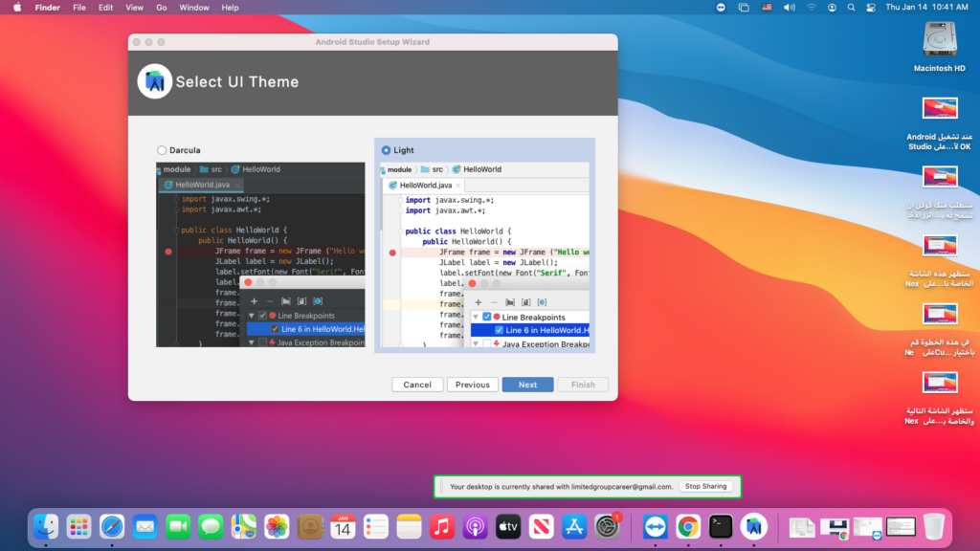
Task: Select the desktop screenshot labeled Android Studio OK
Action: point(940,123)
